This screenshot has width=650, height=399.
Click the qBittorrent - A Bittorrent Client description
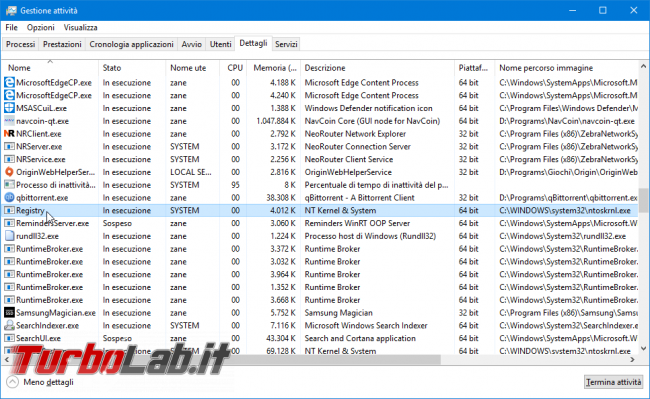(x=359, y=198)
